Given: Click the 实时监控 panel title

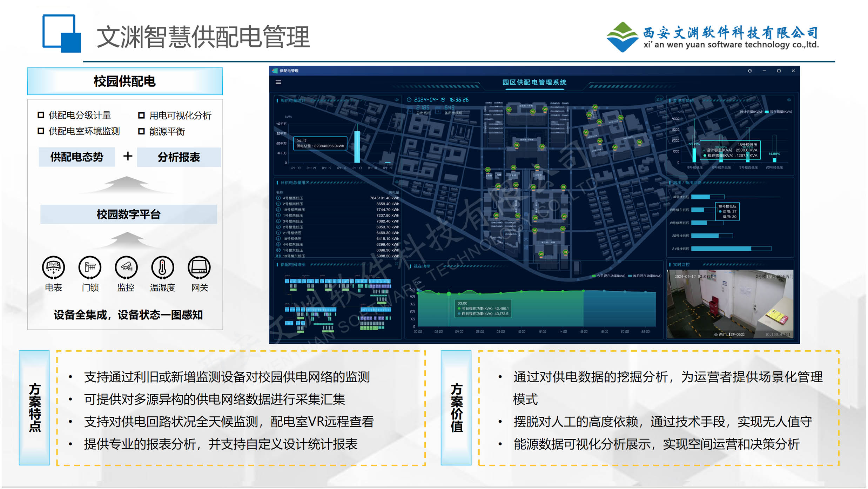Looking at the screenshot, I should point(681,264).
